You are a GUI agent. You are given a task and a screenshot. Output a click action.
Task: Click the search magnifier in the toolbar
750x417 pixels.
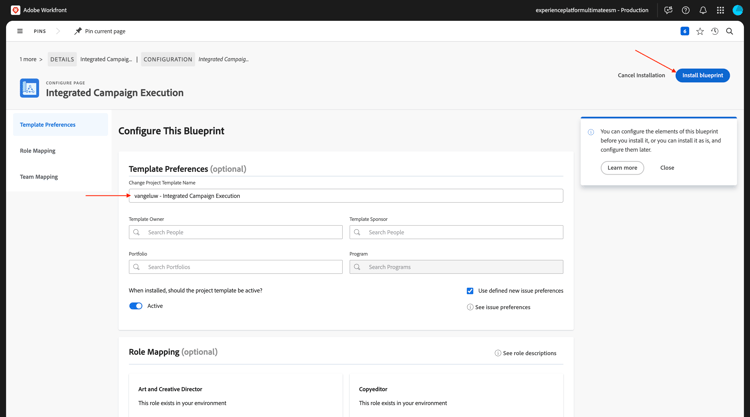[729, 31]
